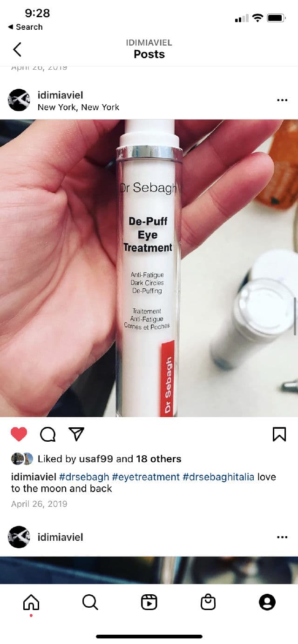
Task: Save the post with bookmark icon
Action: pyautogui.click(x=279, y=434)
